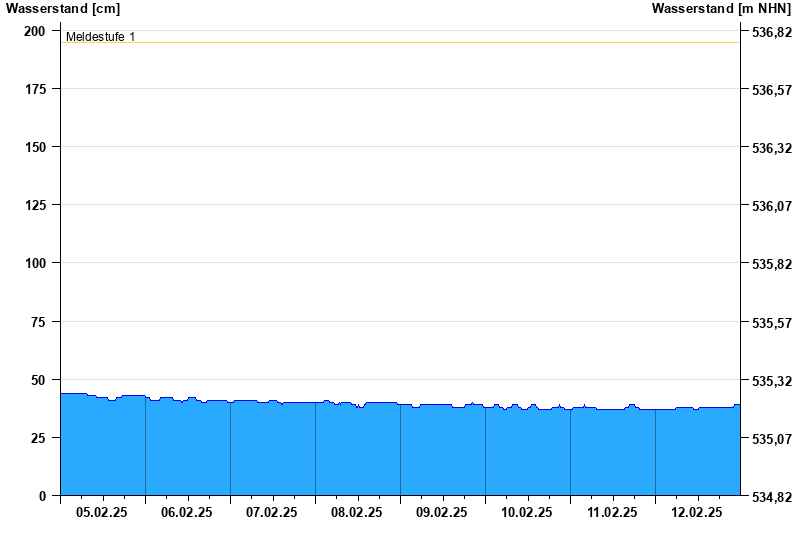Click the left axis value 50
Screen dimensions: 800x550
pos(38,380)
